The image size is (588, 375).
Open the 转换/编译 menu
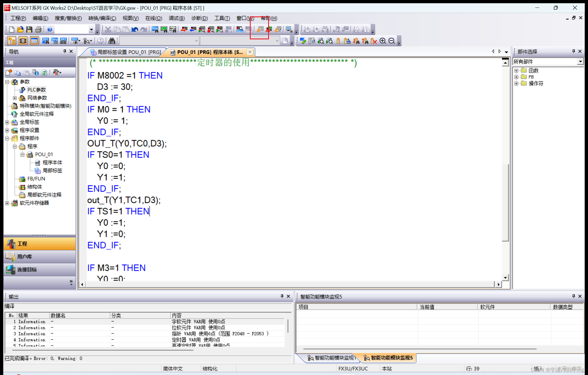pyautogui.click(x=102, y=18)
